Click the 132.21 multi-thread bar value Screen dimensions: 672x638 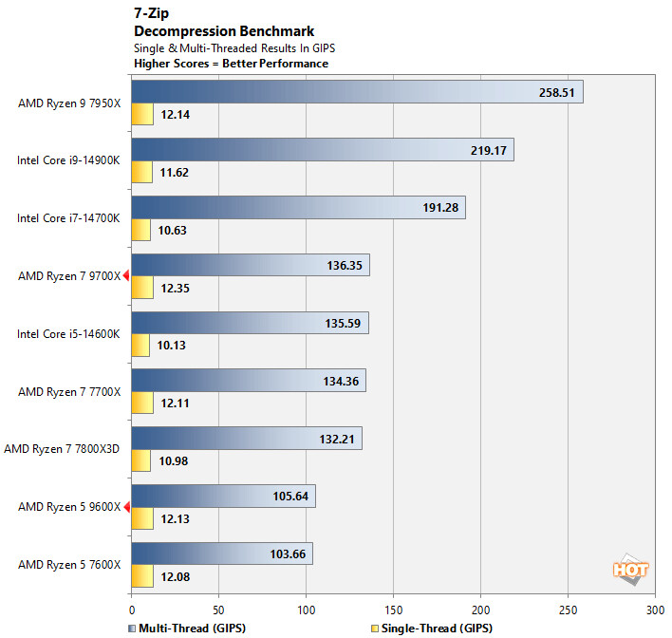(337, 439)
